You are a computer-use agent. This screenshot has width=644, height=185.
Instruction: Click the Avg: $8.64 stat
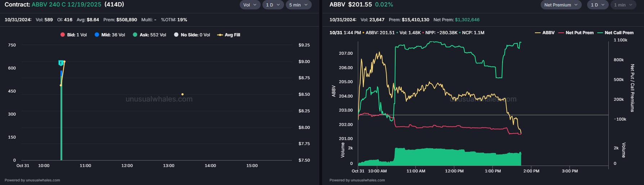pos(88,20)
